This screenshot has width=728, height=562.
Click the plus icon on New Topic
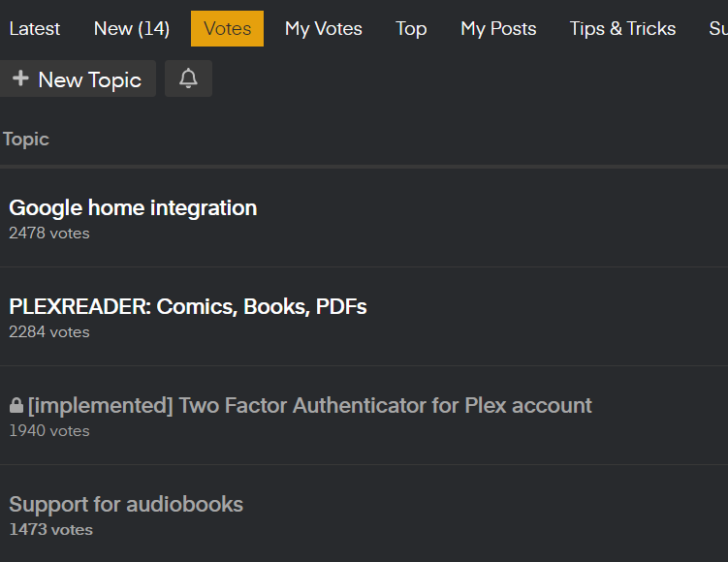20,79
